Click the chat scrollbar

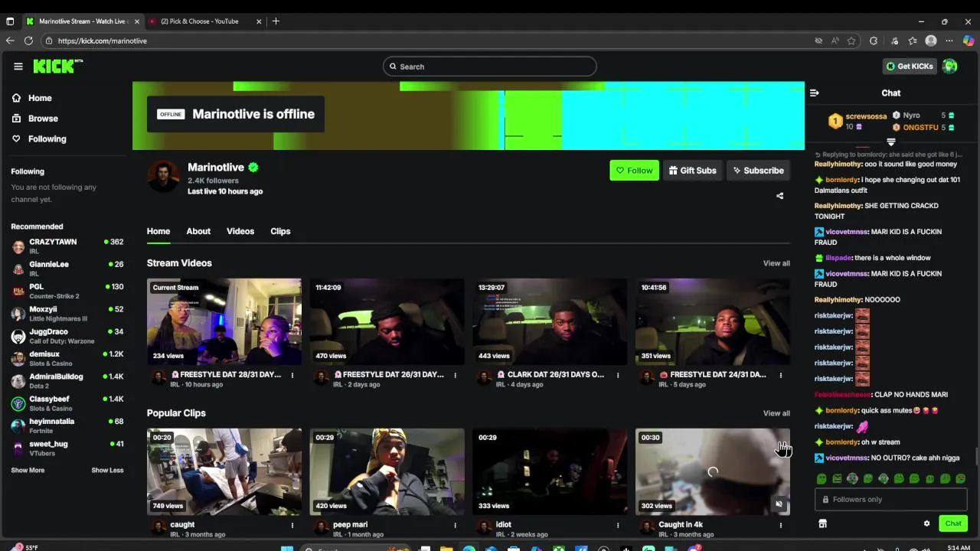tap(976, 456)
